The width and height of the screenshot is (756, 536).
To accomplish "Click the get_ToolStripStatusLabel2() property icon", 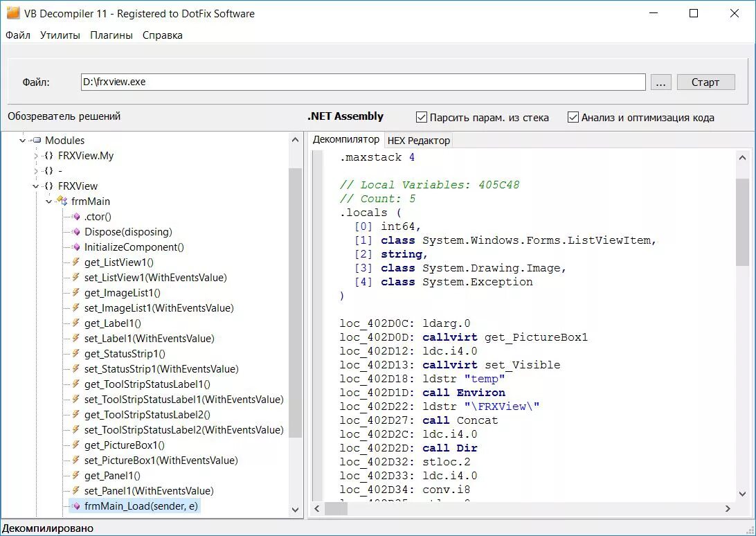I will tap(76, 415).
